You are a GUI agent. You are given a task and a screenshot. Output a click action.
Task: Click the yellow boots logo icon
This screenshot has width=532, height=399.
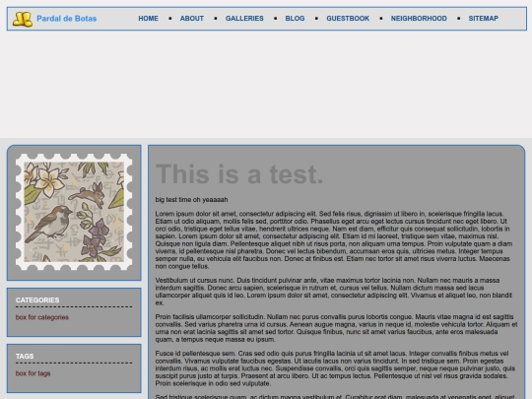click(x=23, y=19)
